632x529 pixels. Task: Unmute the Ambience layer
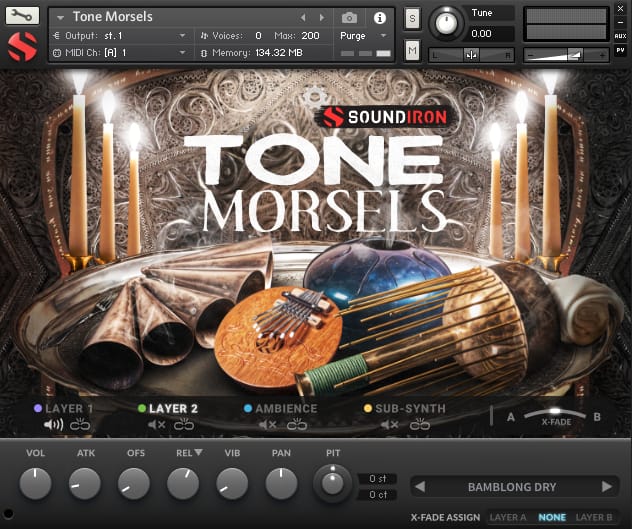pyautogui.click(x=268, y=425)
